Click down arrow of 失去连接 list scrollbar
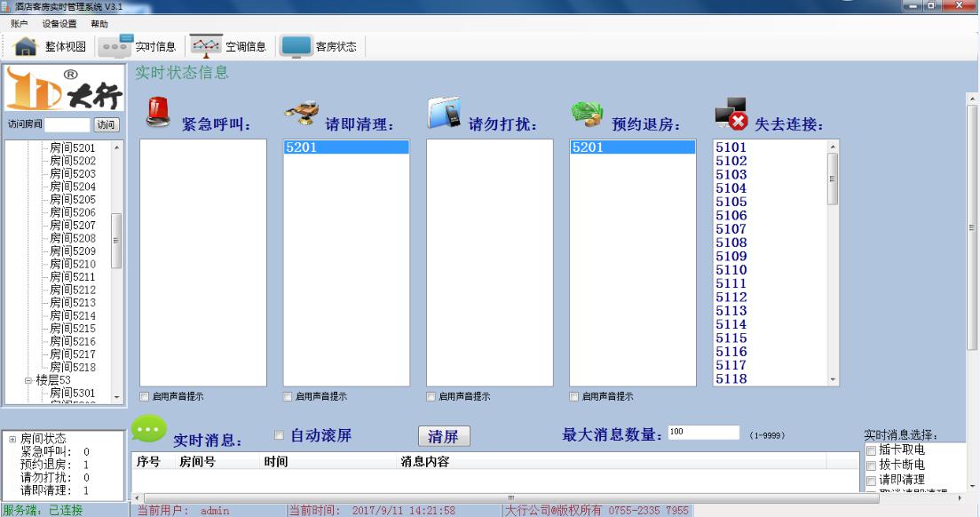The image size is (980, 517). 833,379
